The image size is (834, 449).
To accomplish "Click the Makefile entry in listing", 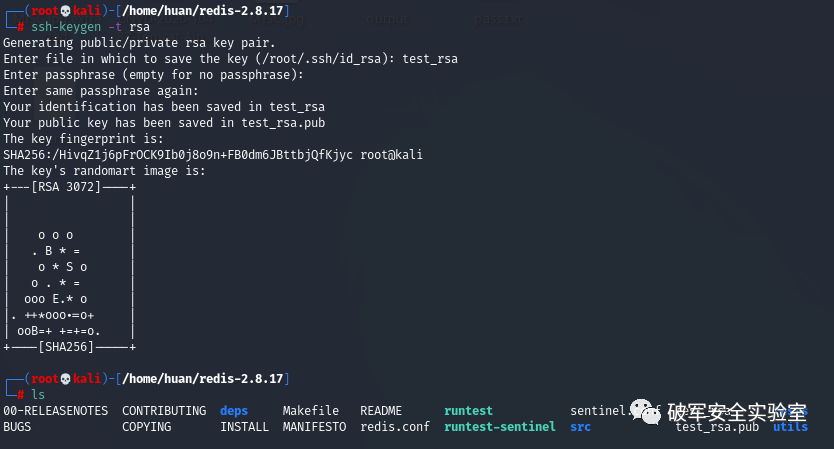I will [x=311, y=411].
